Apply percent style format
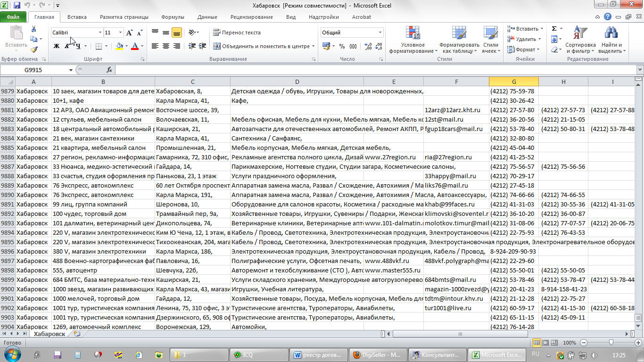644x362 pixels. click(x=342, y=46)
